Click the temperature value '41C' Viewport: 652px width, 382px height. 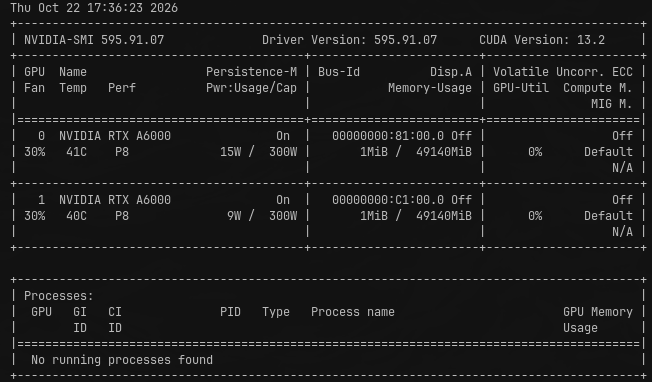pos(77,152)
